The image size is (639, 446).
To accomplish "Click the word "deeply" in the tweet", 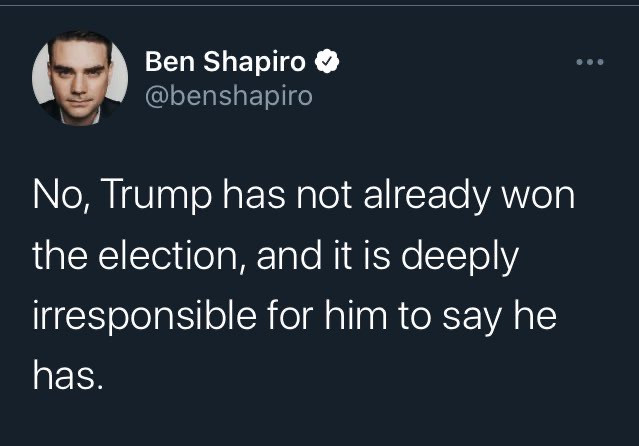I will pyautogui.click(x=460, y=258).
